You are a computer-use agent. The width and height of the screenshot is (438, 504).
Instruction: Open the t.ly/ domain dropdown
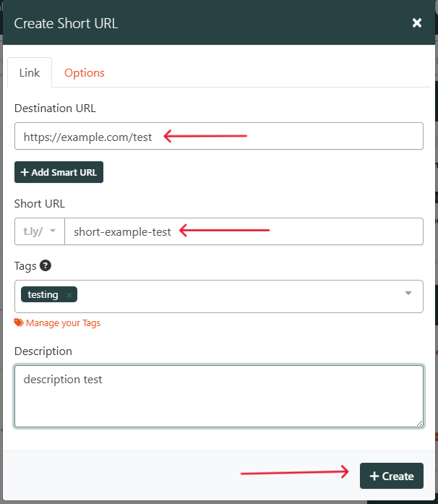40,231
